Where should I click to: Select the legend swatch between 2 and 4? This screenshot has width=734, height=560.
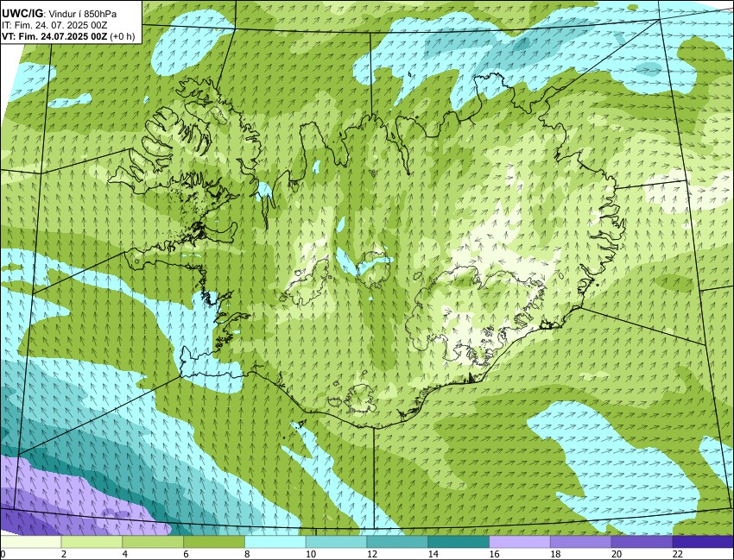pyautogui.click(x=92, y=542)
